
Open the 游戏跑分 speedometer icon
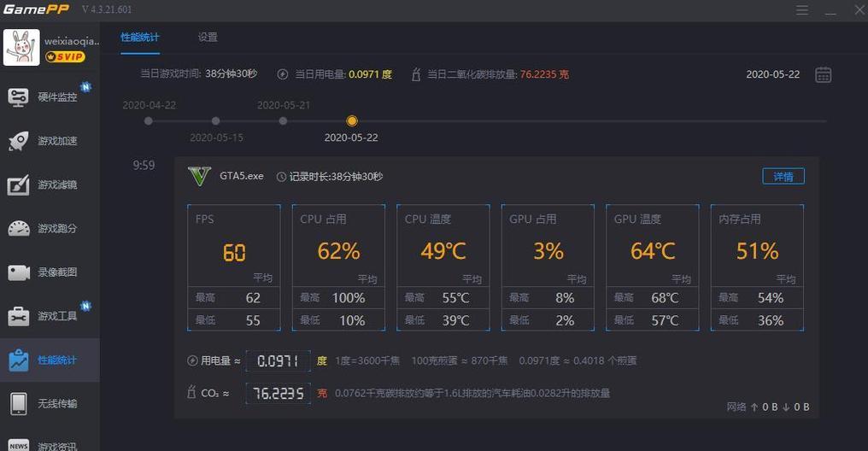[18, 229]
